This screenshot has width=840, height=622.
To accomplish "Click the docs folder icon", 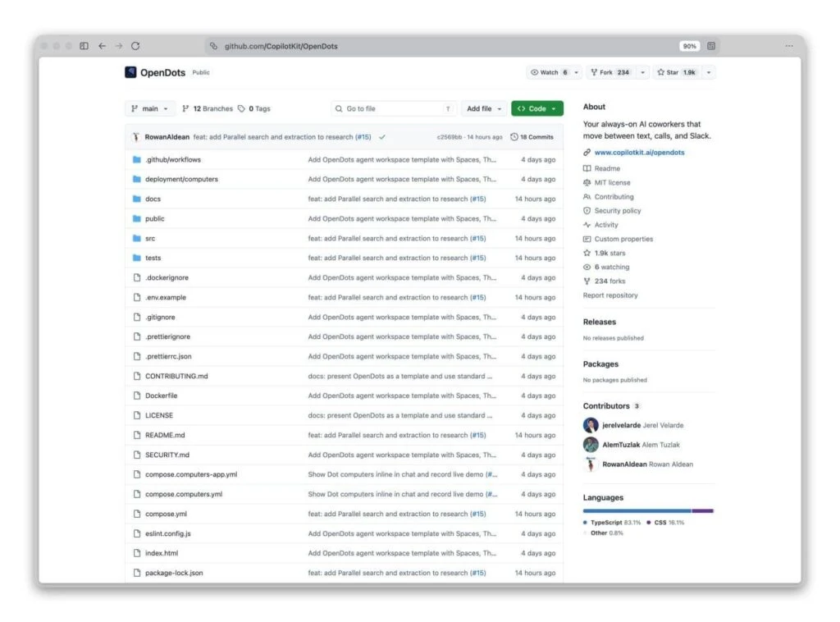I will tap(137, 199).
